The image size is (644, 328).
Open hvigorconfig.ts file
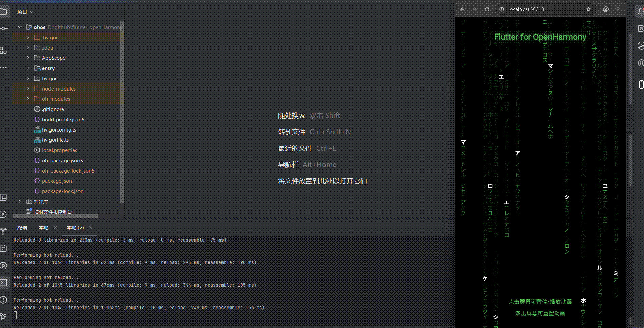[x=59, y=129]
